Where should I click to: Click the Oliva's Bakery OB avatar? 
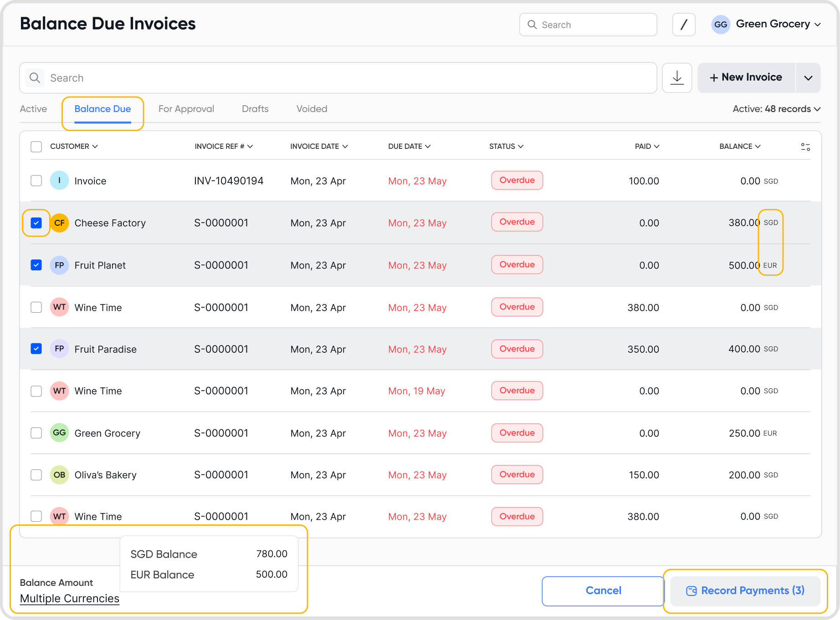click(x=59, y=475)
